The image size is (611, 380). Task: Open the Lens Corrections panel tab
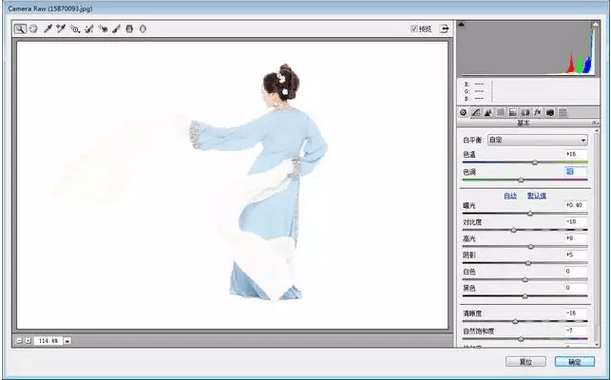pos(525,113)
